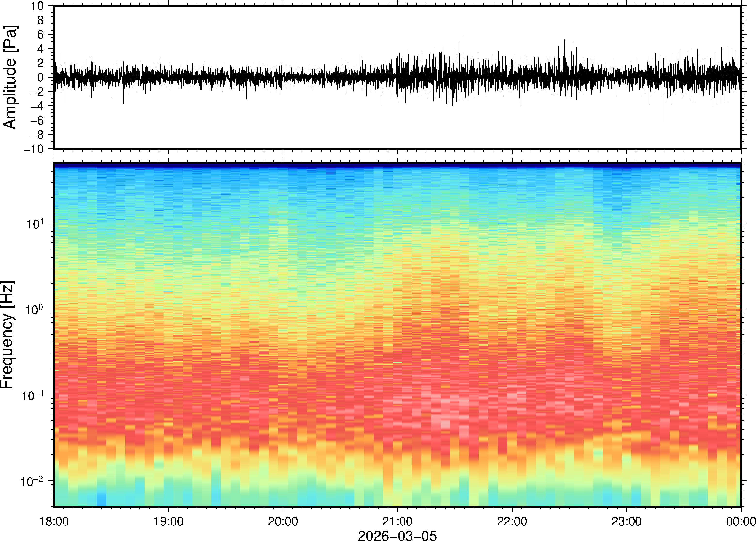Viewport: 756px width, 541px height.
Task: Click the 20:00 time axis label
Action: [283, 521]
